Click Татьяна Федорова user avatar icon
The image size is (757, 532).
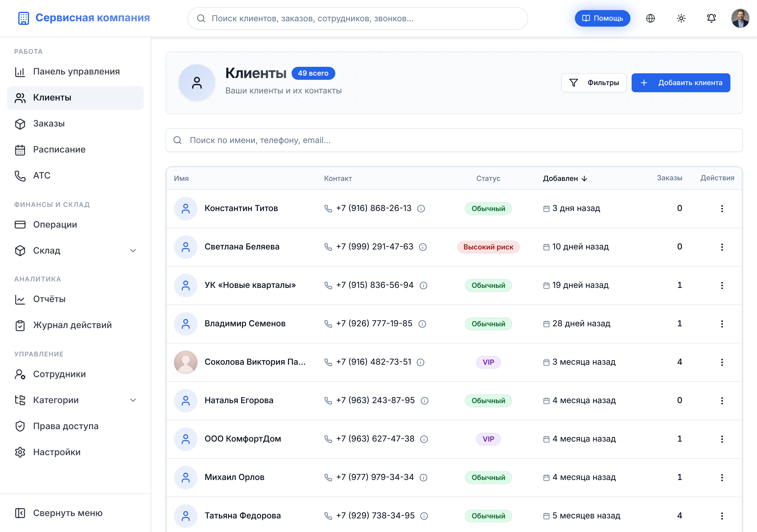pos(186,516)
